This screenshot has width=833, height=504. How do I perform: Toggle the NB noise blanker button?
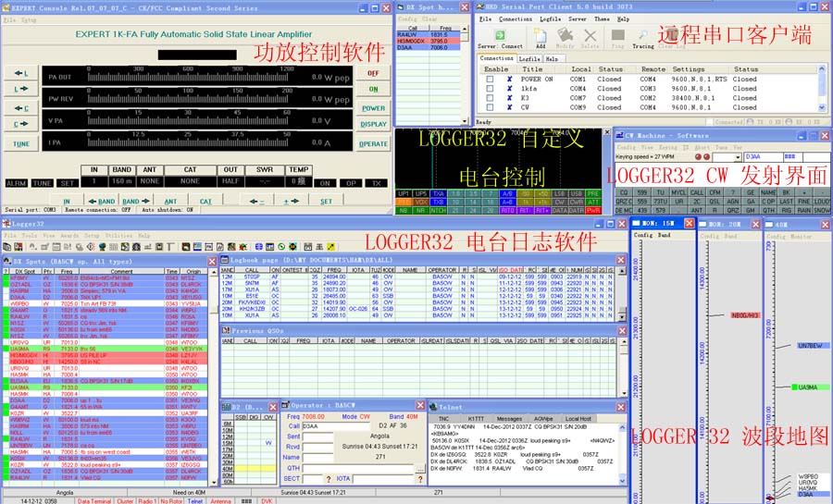pyautogui.click(x=404, y=211)
